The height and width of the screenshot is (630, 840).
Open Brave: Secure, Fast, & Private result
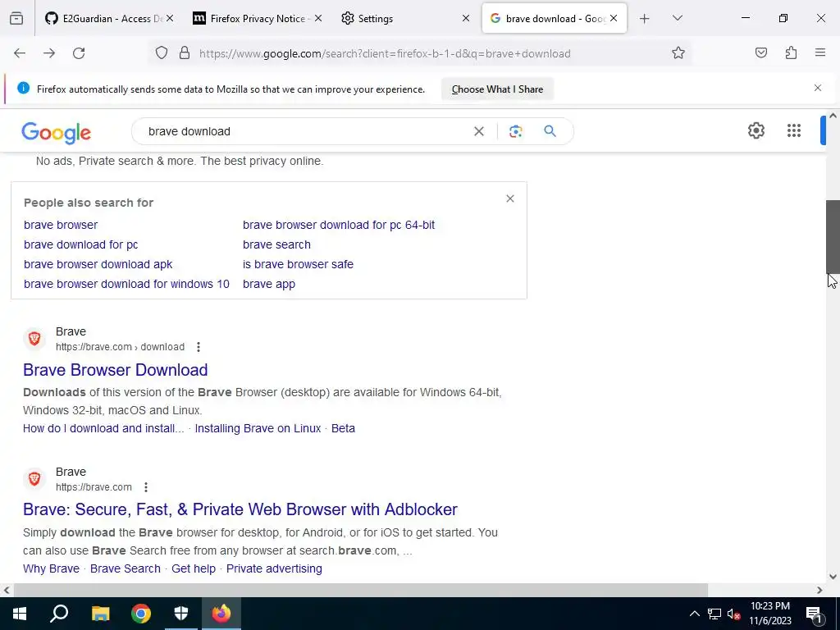click(240, 509)
